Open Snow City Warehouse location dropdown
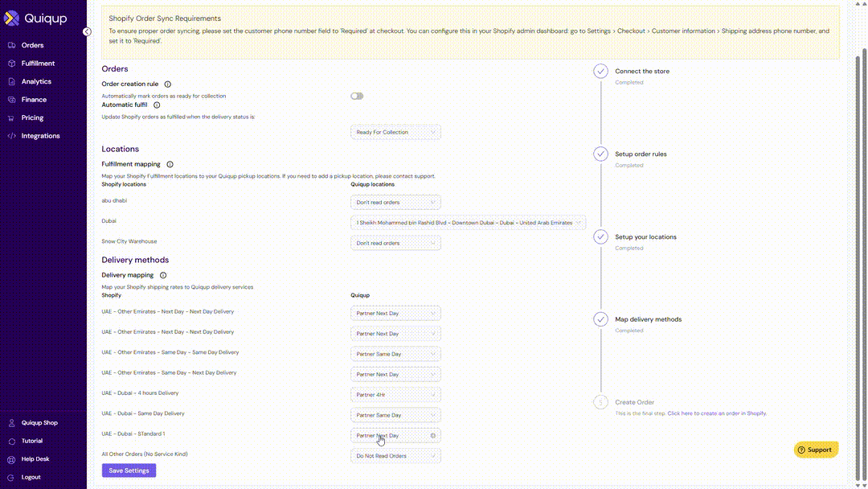The image size is (868, 489). point(395,243)
